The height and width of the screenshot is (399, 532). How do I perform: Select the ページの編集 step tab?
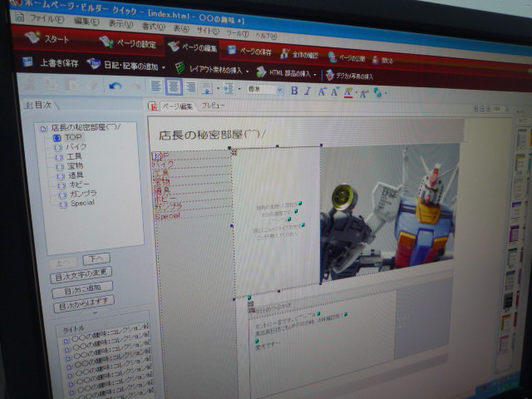(x=192, y=47)
